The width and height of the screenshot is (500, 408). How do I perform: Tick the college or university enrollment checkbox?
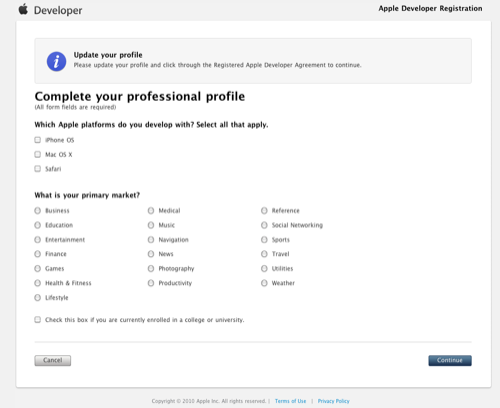point(38,320)
